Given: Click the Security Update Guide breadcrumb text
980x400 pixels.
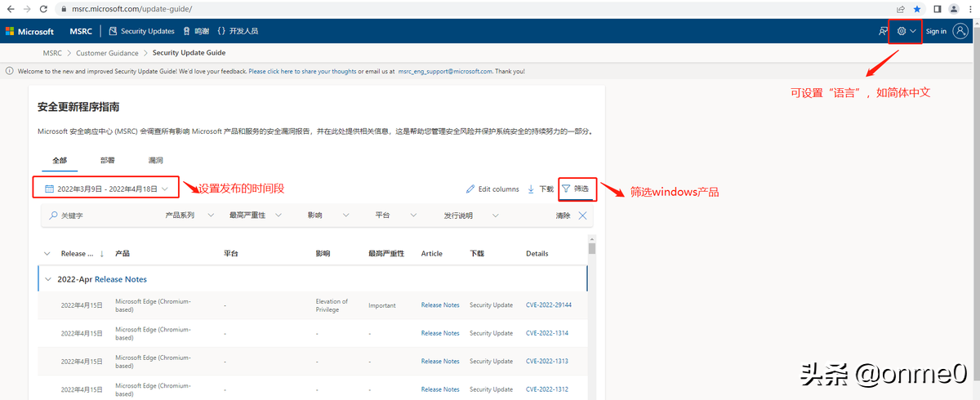Looking at the screenshot, I should (189, 53).
